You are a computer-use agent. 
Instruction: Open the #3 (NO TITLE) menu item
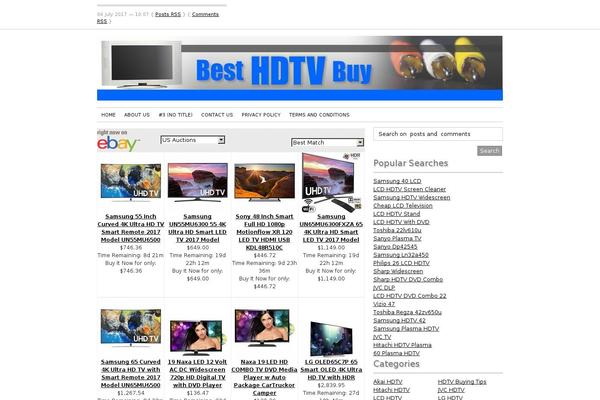click(x=176, y=115)
